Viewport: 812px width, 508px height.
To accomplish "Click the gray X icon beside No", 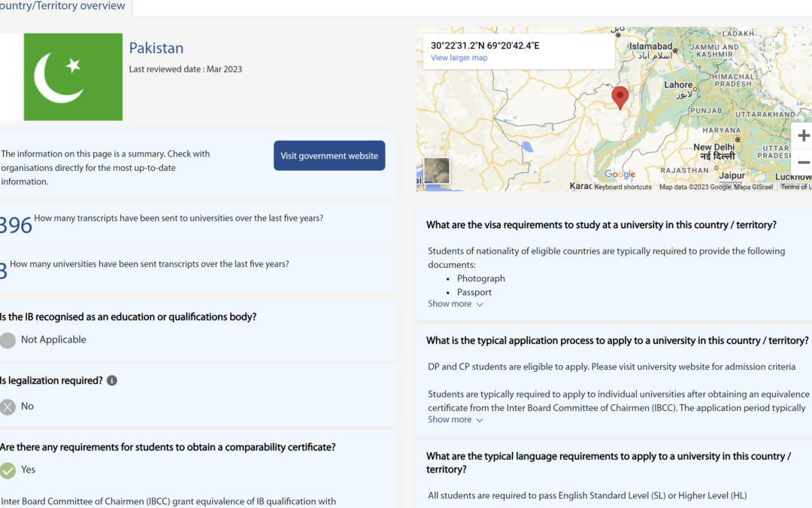I will (x=8, y=407).
